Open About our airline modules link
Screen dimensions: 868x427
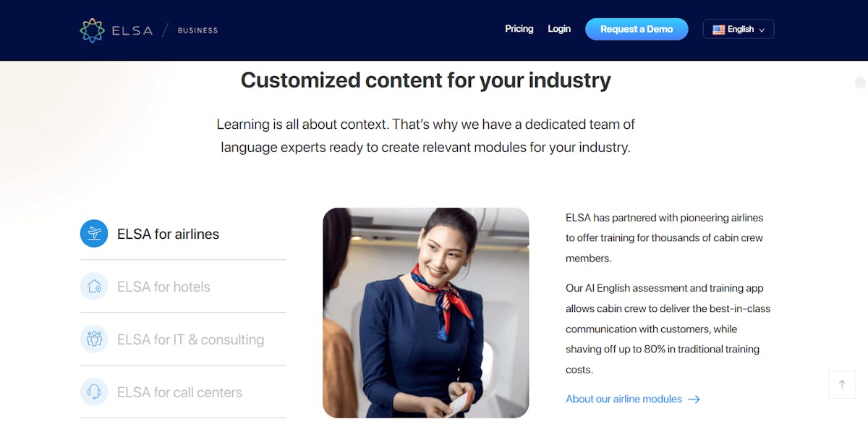click(x=624, y=399)
